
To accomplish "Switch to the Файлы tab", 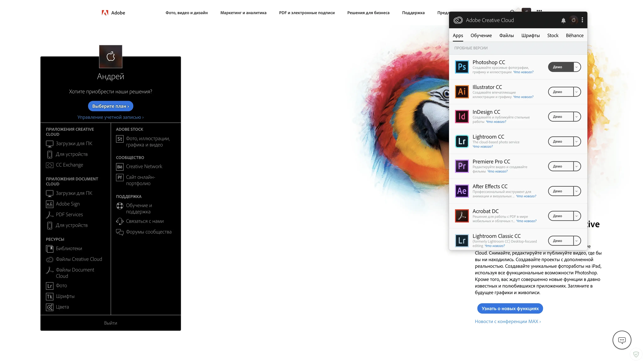I will tap(506, 36).
